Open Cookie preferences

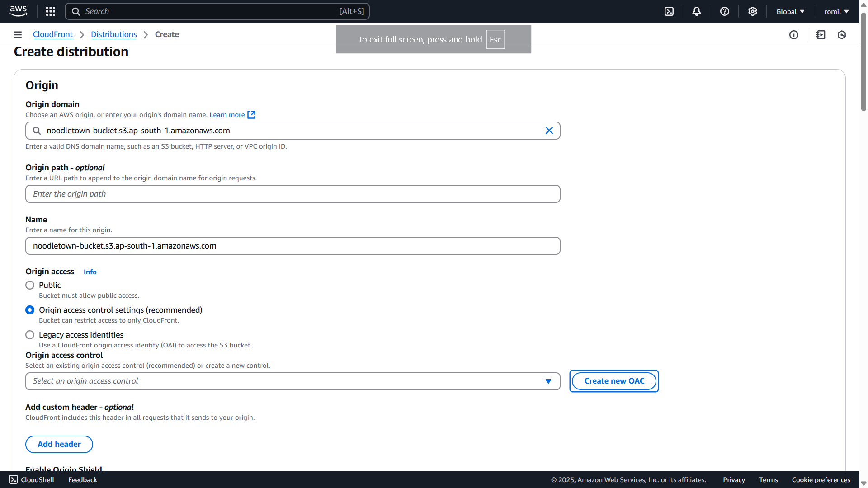(821, 480)
